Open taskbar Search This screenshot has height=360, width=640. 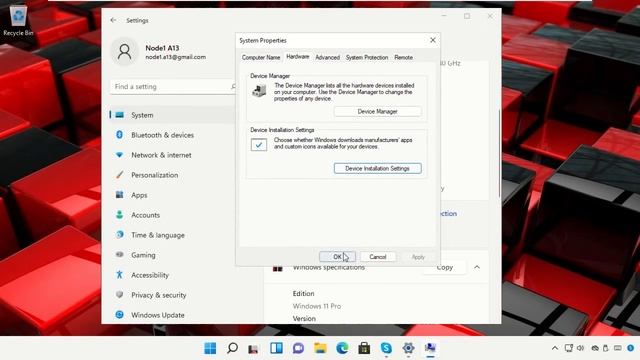point(232,348)
